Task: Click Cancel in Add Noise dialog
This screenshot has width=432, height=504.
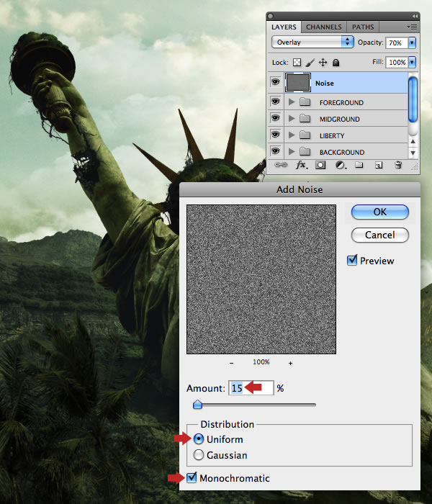Action: coord(380,235)
